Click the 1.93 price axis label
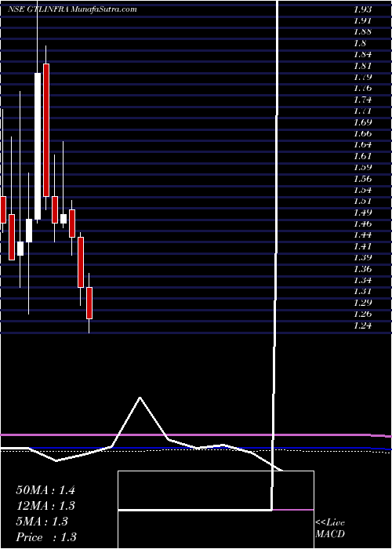 pyautogui.click(x=363, y=9)
